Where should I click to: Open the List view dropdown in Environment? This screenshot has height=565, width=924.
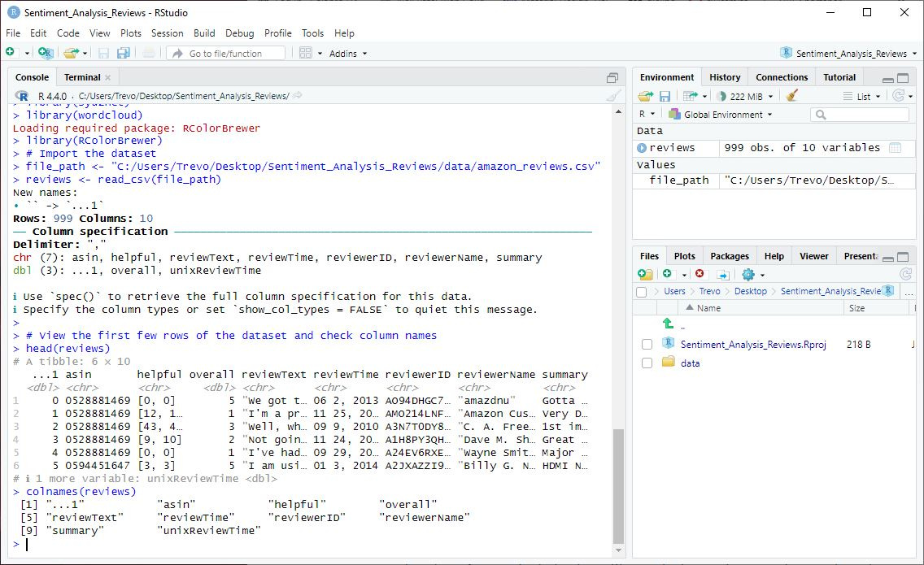861,96
